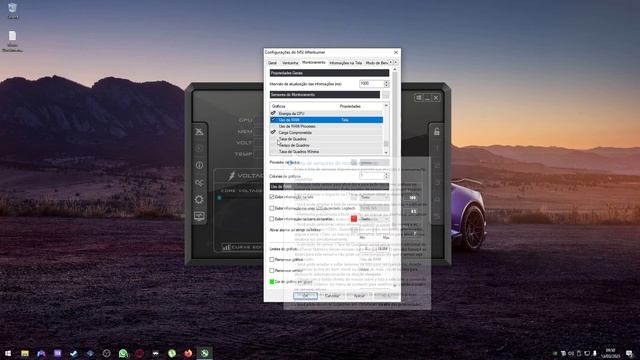This screenshot has height=360, width=640.
Task: Click the system clock in taskbar
Action: pos(611,353)
